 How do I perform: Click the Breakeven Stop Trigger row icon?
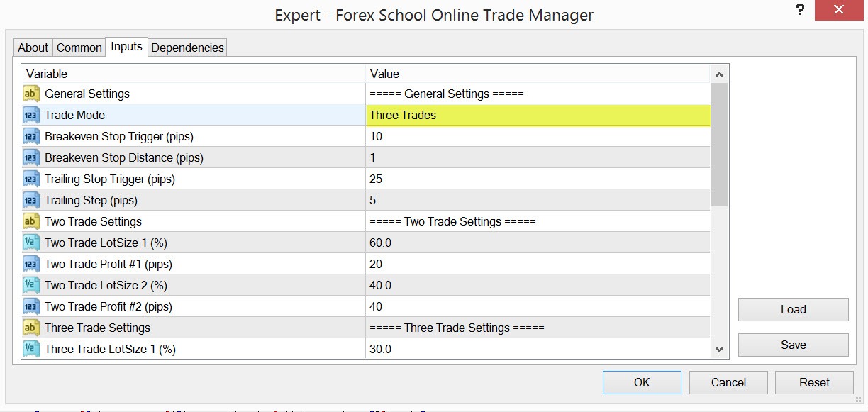point(31,136)
